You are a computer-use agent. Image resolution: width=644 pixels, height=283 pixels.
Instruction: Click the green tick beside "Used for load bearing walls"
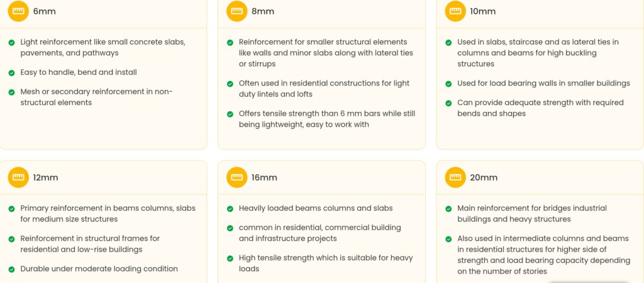pyautogui.click(x=448, y=84)
